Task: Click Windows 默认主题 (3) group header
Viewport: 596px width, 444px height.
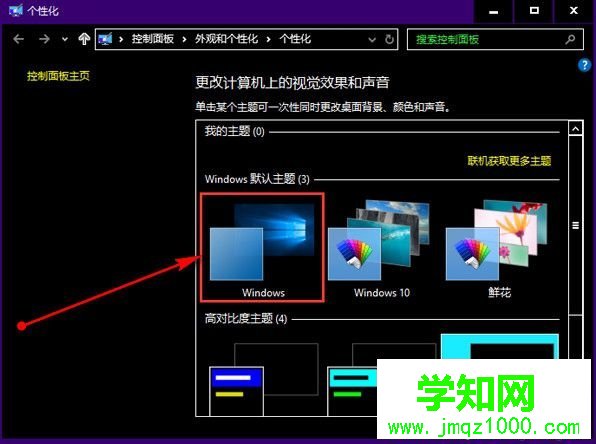Action: click(257, 179)
